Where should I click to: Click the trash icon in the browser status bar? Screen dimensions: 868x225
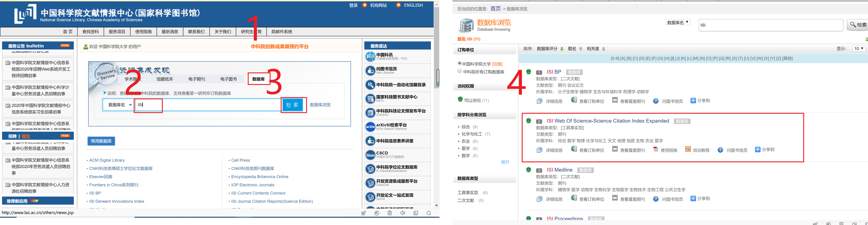[390, 213]
